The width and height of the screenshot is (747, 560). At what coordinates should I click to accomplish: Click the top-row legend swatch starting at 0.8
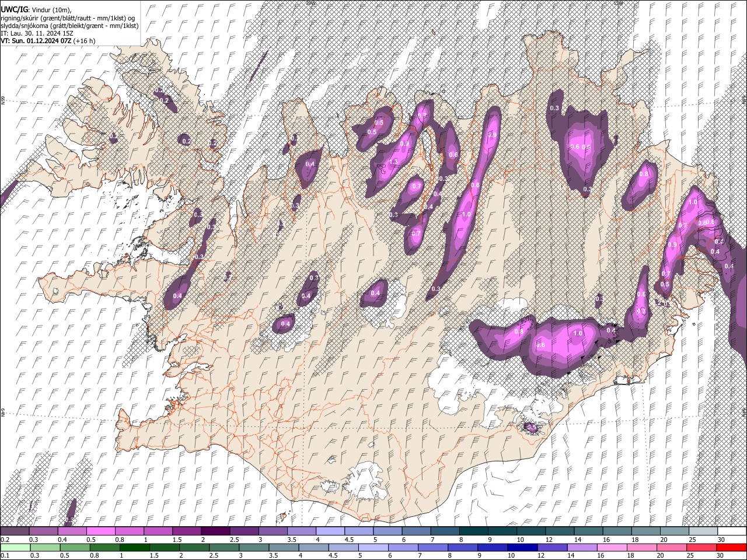coord(129,531)
